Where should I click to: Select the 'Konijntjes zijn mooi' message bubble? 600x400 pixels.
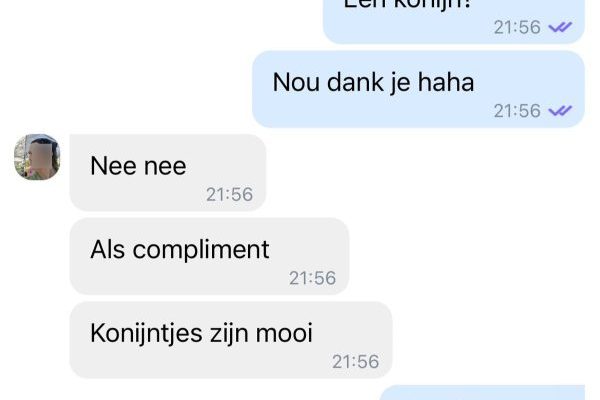click(x=231, y=340)
